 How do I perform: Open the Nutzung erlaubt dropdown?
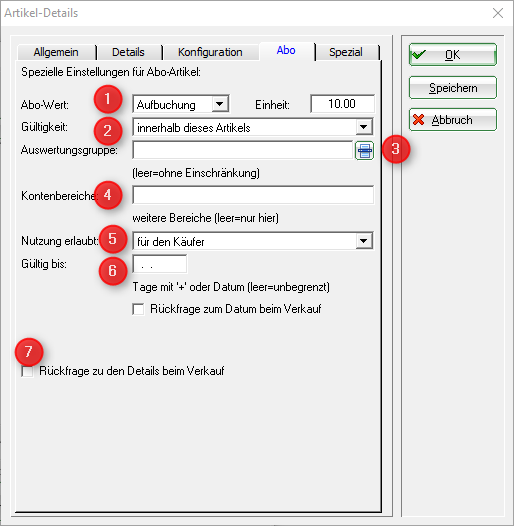pyautogui.click(x=363, y=241)
